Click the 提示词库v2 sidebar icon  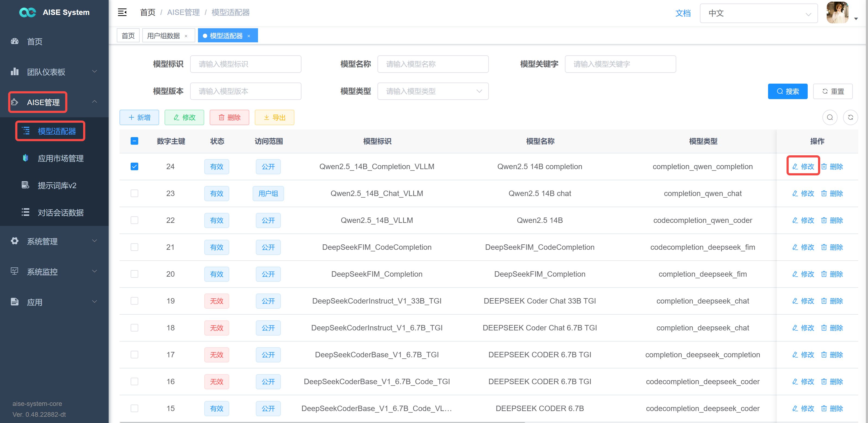click(x=25, y=185)
